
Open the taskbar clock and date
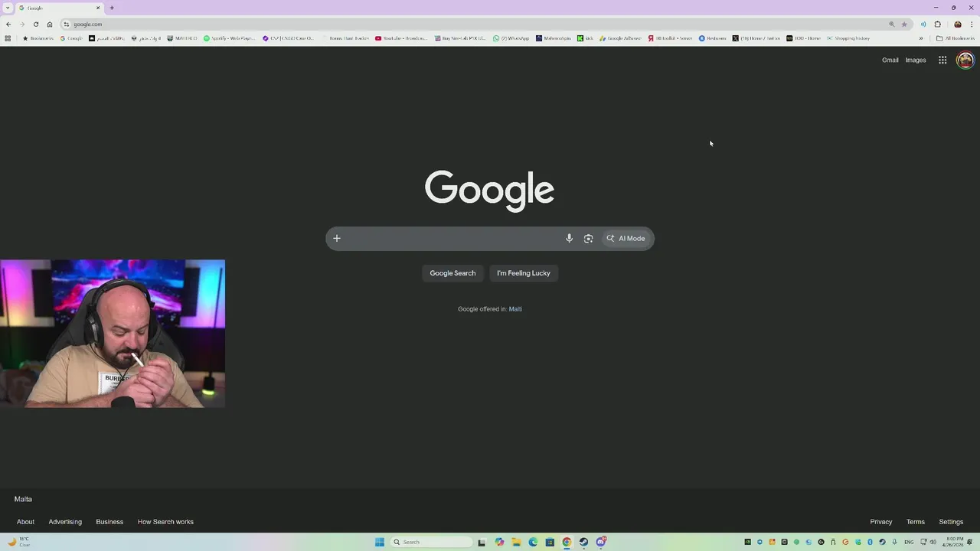[954, 542]
